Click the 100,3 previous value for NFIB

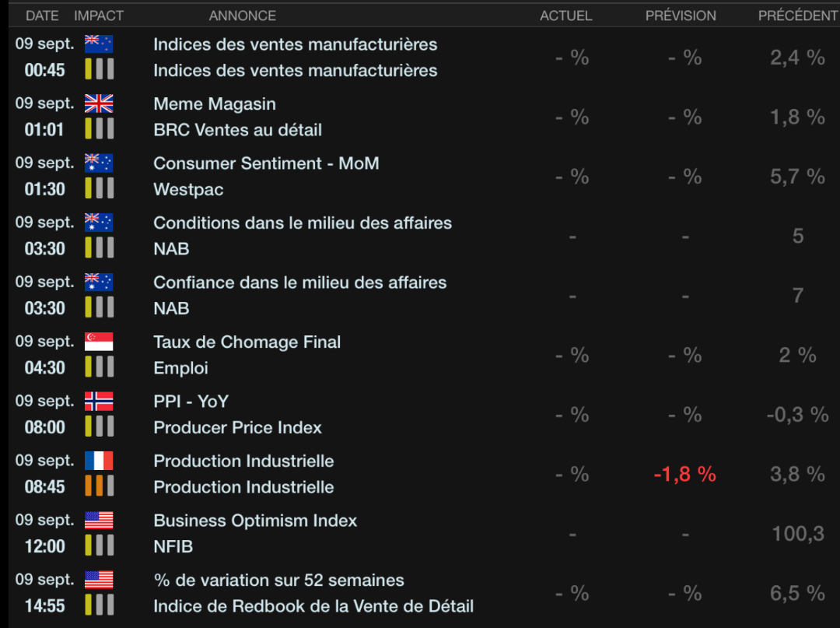798,534
